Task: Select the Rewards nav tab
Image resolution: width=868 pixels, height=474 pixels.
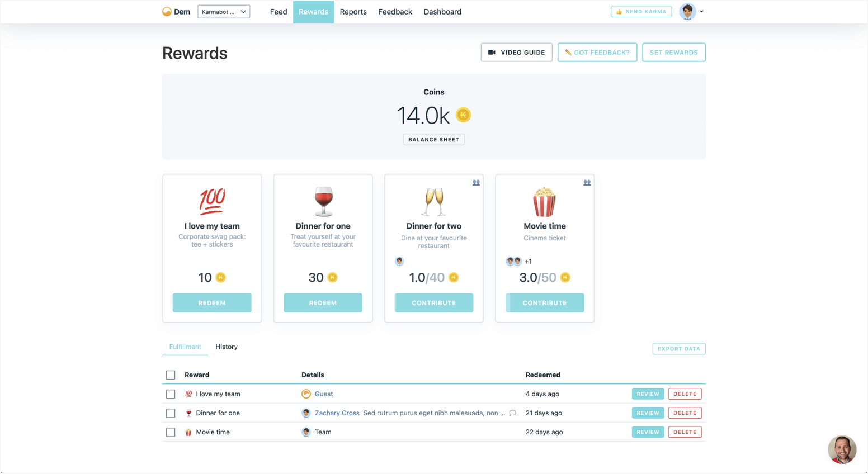Action: pyautogui.click(x=313, y=12)
